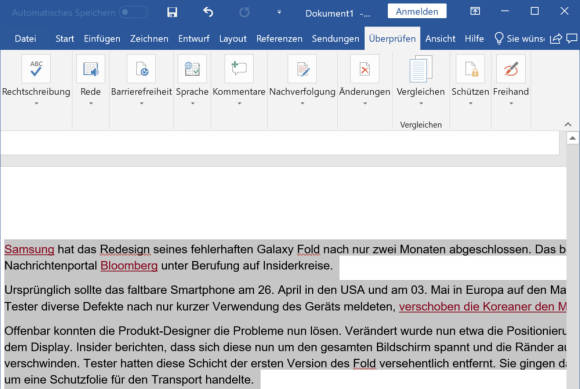The width and height of the screenshot is (580, 389).
Task: Switch to the Start tab
Action: [65, 38]
